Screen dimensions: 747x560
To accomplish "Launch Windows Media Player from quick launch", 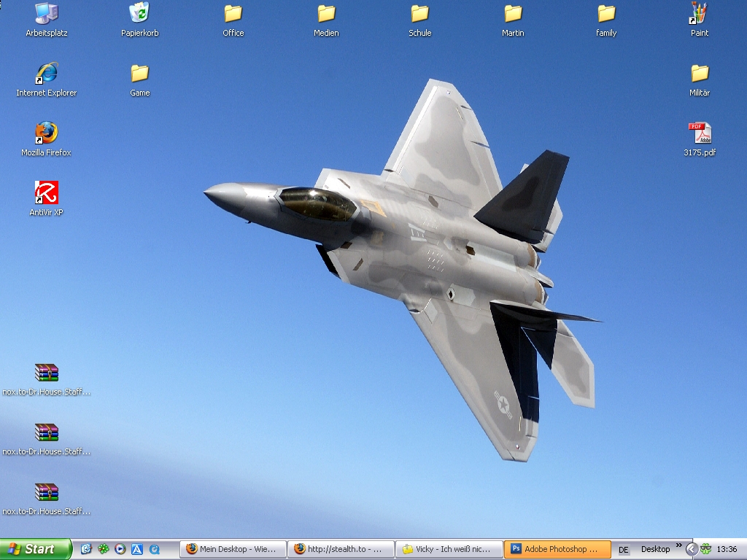I will [120, 549].
